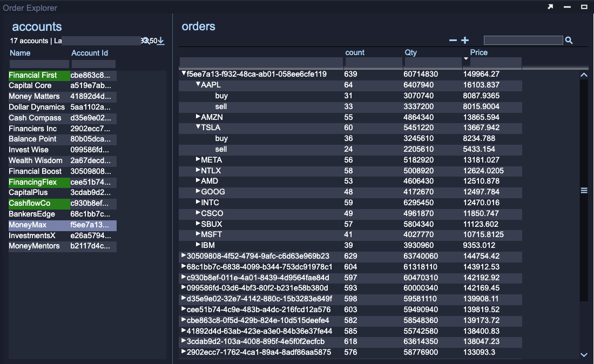Screen dimensions: 594x364
Task: Collapse the TSLA group row
Action: pyautogui.click(x=198, y=128)
